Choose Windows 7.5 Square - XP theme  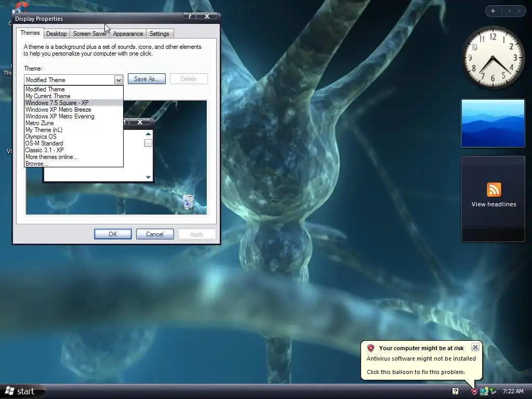pyautogui.click(x=74, y=103)
